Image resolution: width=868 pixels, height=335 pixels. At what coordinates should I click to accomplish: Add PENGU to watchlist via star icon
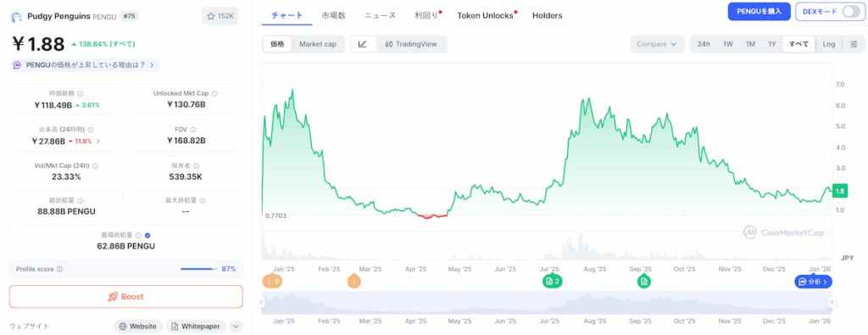tap(210, 17)
